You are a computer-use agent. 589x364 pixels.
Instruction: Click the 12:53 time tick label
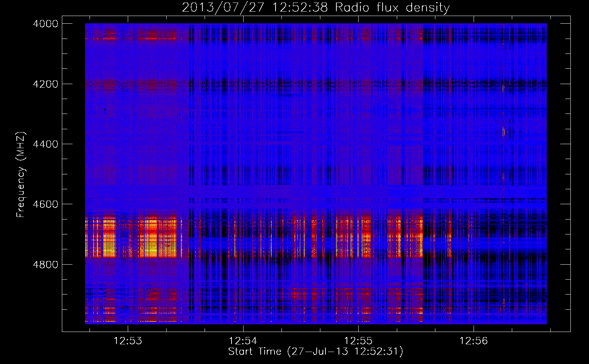coord(128,341)
